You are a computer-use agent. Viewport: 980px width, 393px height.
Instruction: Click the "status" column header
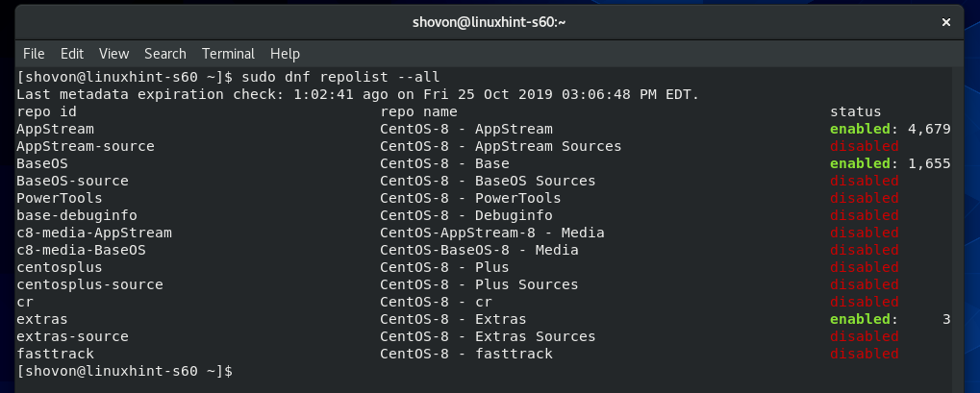[x=856, y=111]
